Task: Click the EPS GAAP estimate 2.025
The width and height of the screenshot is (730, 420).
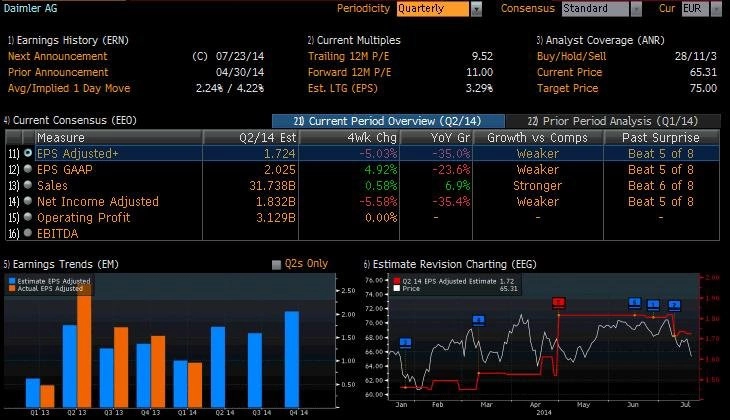Action: click(279, 169)
